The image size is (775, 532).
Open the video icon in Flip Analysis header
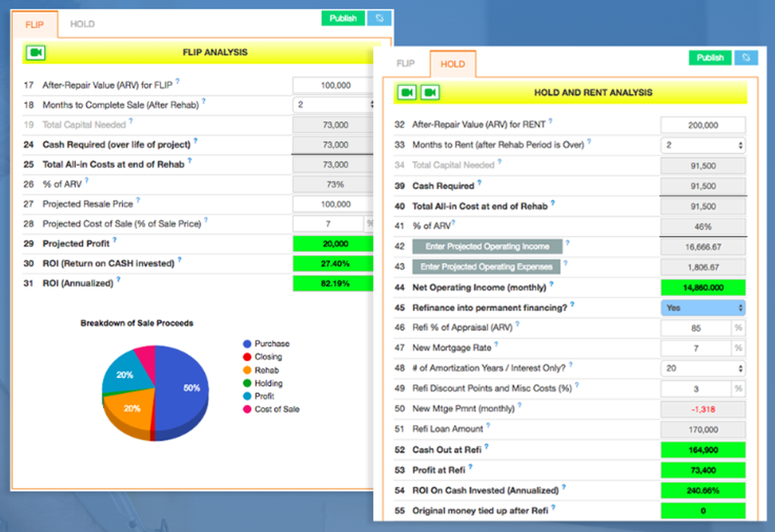(x=36, y=53)
